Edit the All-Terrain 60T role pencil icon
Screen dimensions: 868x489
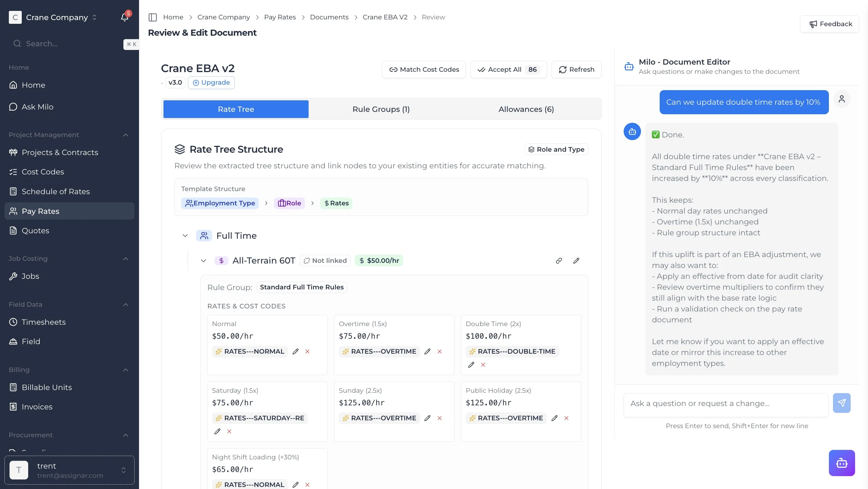[576, 261]
